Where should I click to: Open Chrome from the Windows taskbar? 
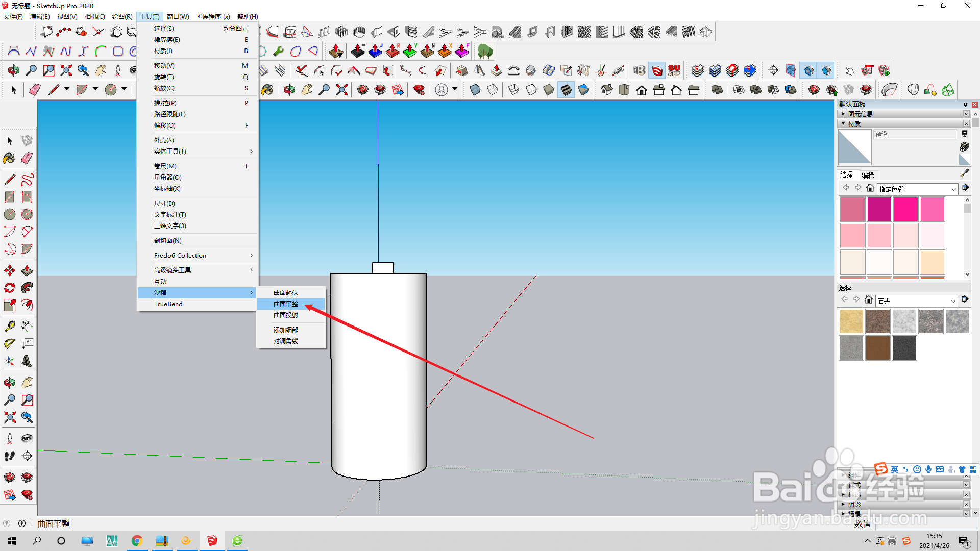pos(137,541)
